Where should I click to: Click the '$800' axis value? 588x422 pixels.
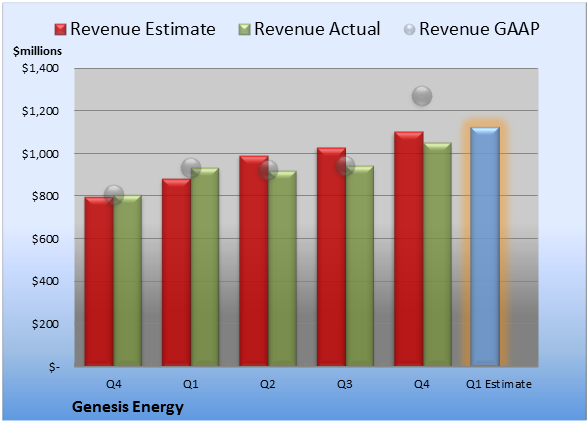[45, 196]
